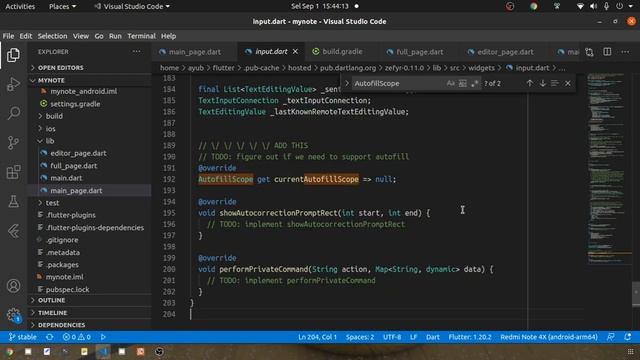Image resolution: width=640 pixels, height=360 pixels.
Task: Open the Accounts icon in activity bar
Action: click(13, 286)
